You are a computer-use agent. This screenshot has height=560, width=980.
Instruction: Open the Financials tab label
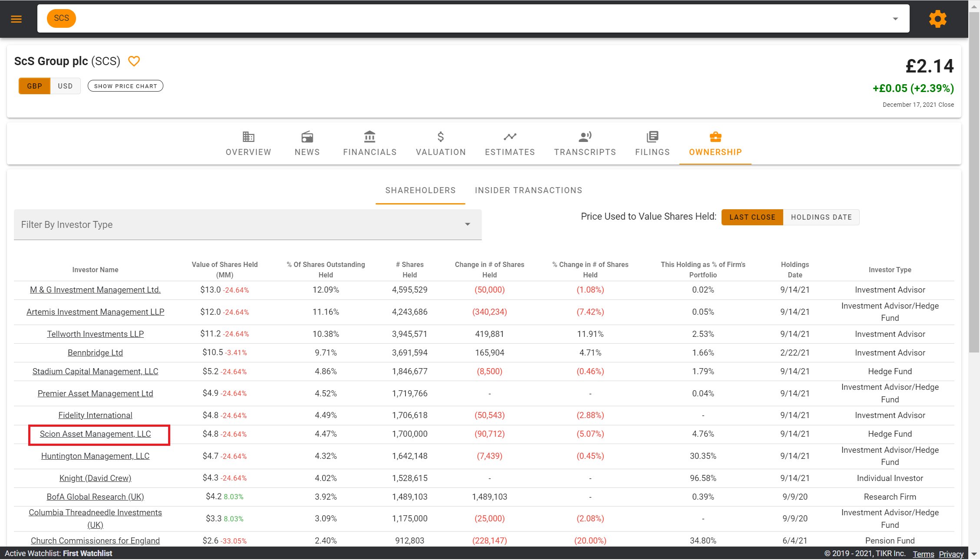click(370, 152)
